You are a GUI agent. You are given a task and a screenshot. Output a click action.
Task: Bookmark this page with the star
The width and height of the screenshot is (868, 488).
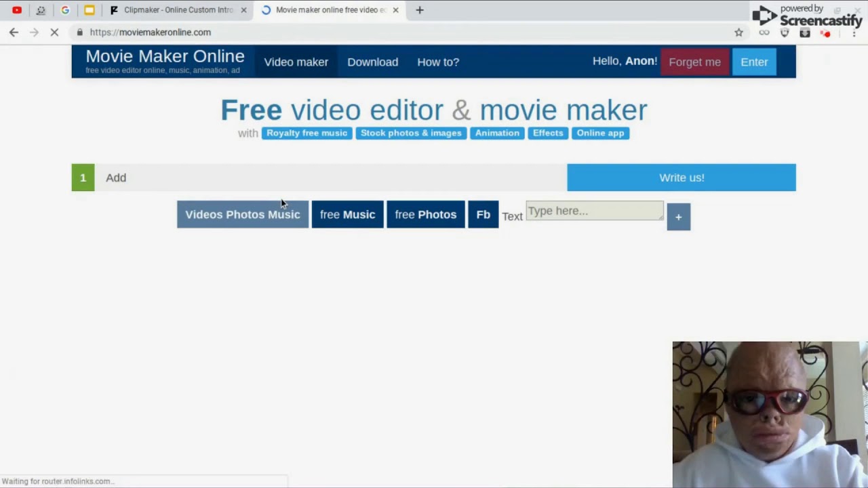(x=738, y=32)
